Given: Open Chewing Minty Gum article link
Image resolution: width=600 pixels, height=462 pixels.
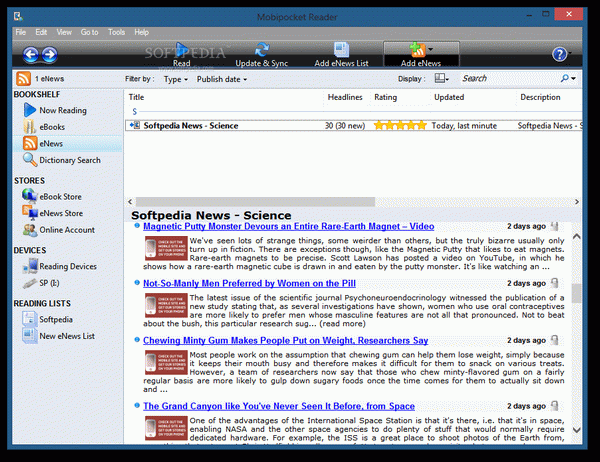Looking at the screenshot, I should 285,340.
